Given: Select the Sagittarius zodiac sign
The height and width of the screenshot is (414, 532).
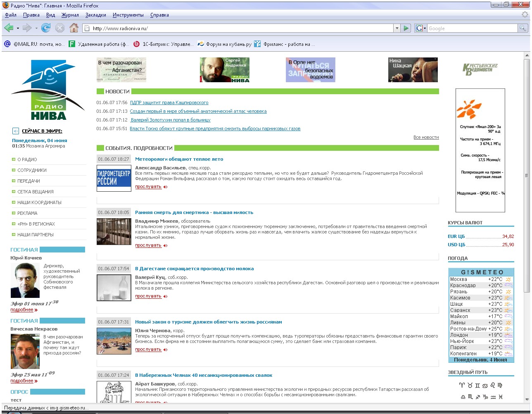Looking at the screenshot, I should 477,397.
